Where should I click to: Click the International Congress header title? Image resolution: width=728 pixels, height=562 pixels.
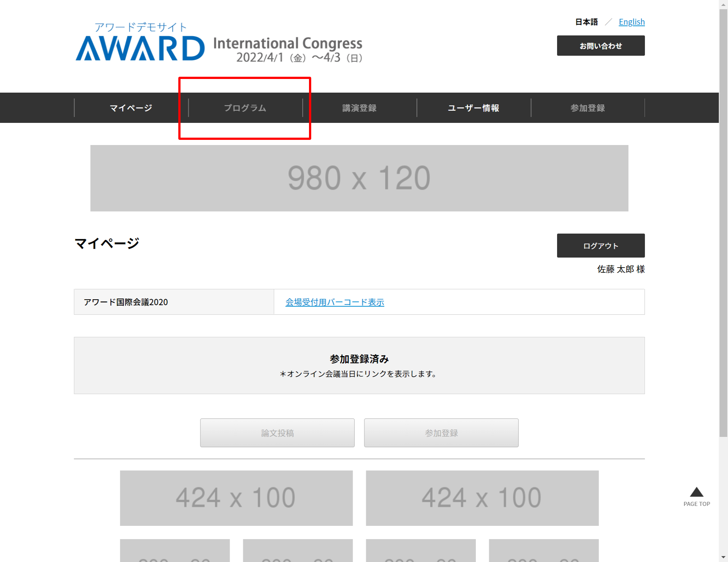(x=288, y=44)
